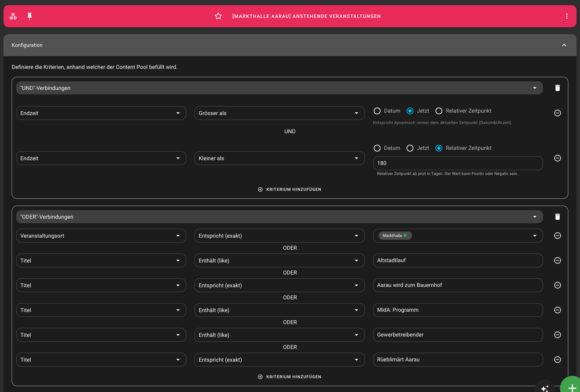580x392 pixels.
Task: Click KRITERIUM HINZUFÜGEN in the UND block
Action: click(x=290, y=189)
